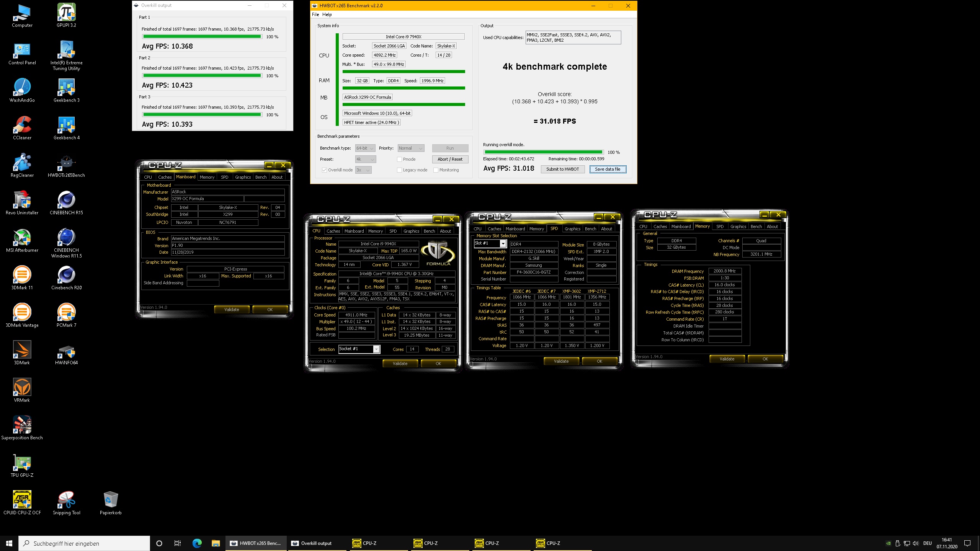Viewport: 980px width, 551px height.
Task: Click the Save data file button
Action: click(608, 169)
